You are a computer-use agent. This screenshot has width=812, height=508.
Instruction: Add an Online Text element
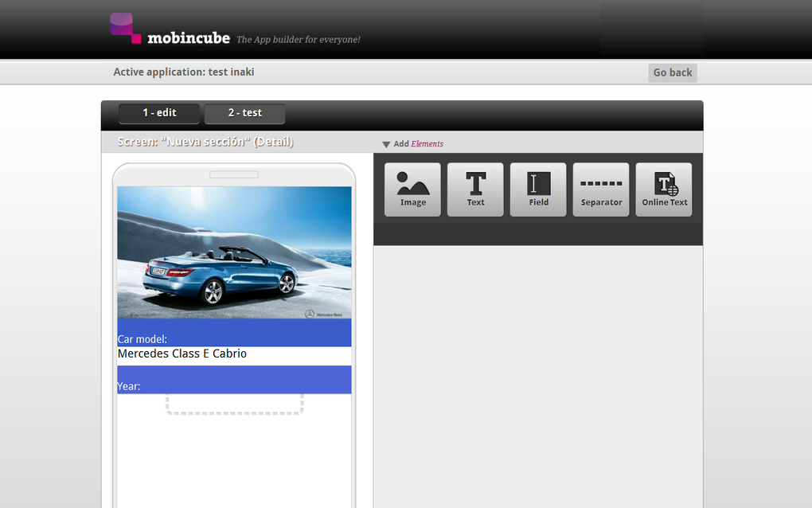coord(664,190)
